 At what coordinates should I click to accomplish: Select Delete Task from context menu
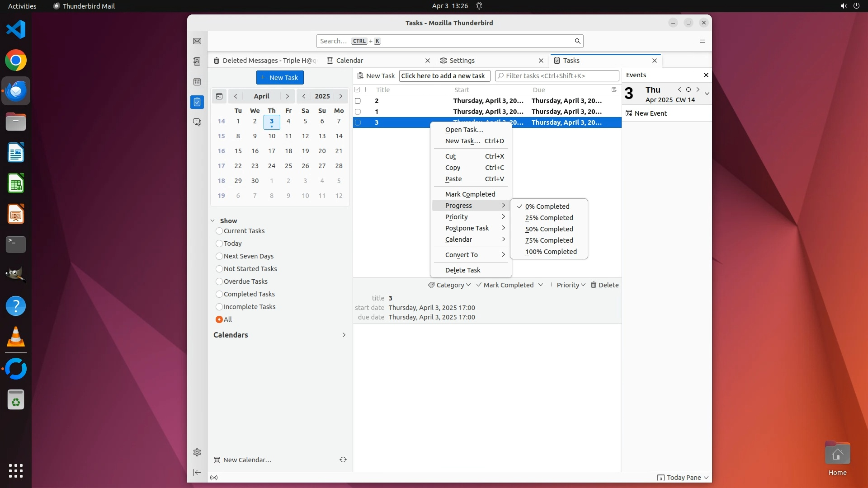(x=462, y=270)
